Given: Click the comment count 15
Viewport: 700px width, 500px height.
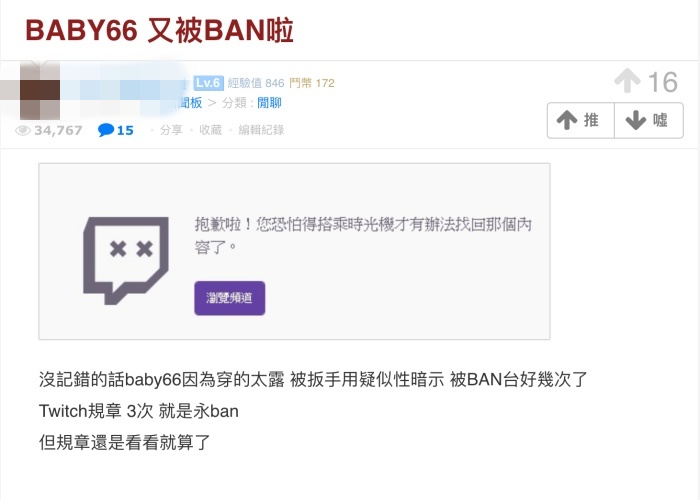Looking at the screenshot, I should tap(125, 130).
